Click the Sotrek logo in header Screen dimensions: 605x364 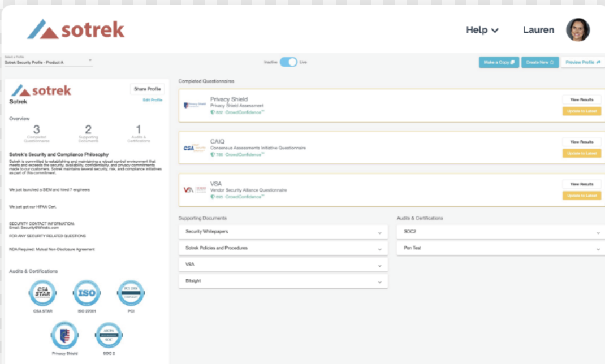pos(76,29)
